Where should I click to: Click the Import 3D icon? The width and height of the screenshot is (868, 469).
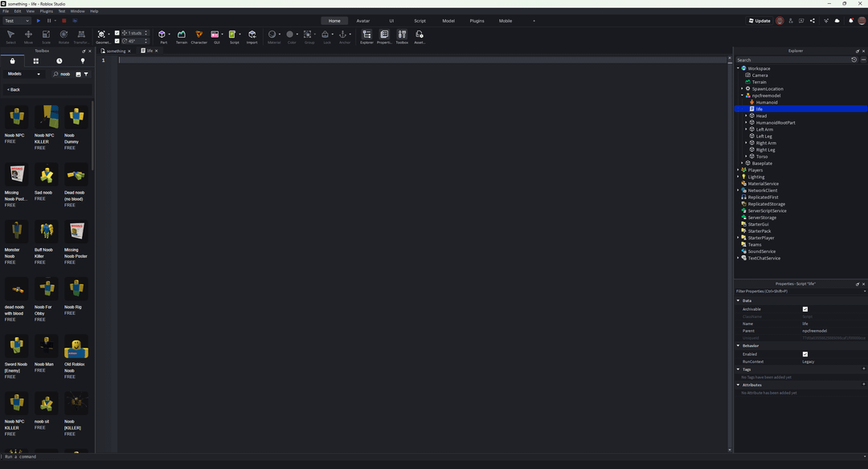(252, 35)
